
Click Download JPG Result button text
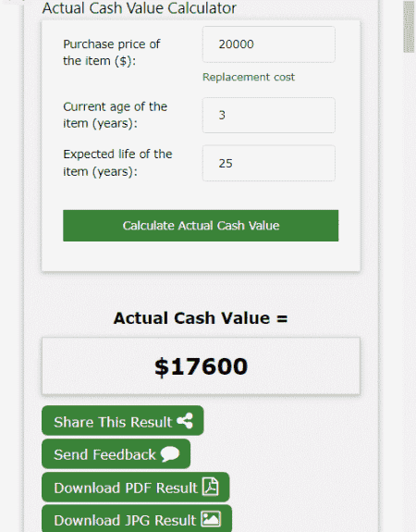coord(125,520)
